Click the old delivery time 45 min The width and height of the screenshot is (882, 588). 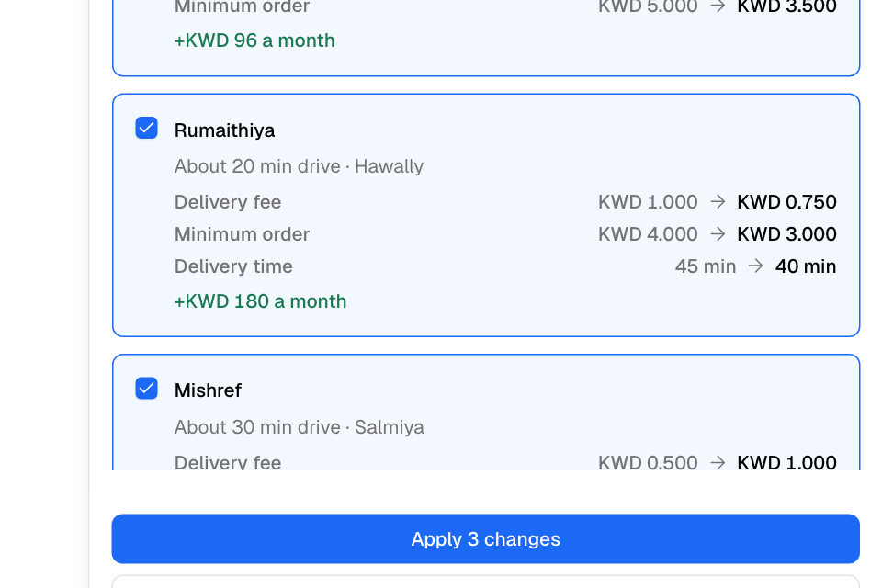pyautogui.click(x=706, y=266)
